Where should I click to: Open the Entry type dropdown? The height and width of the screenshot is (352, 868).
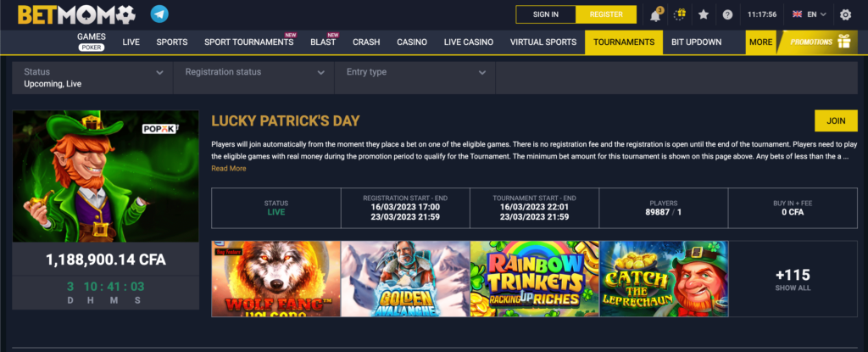pyautogui.click(x=415, y=77)
